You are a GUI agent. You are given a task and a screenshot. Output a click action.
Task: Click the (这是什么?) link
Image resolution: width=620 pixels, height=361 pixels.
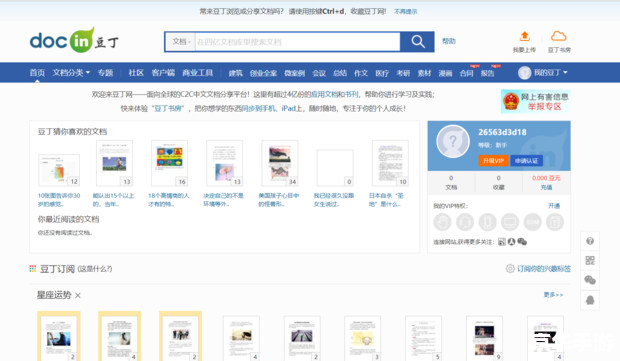[95, 269]
